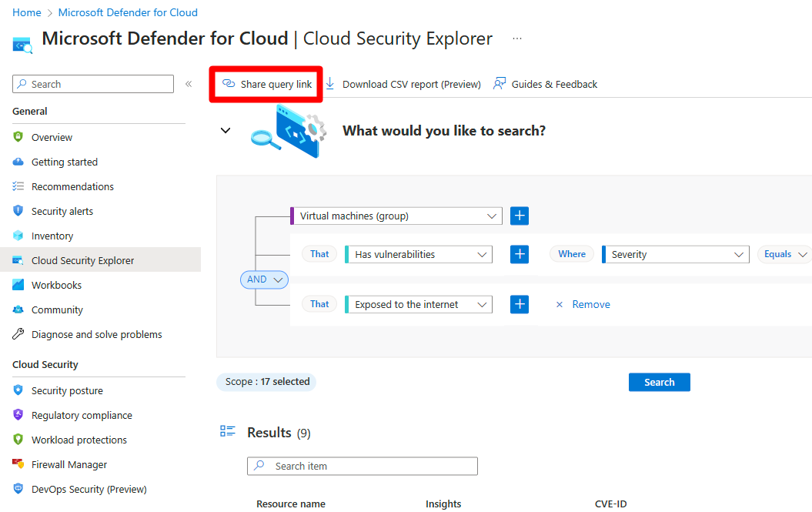Click the Workbooks chart icon
The width and height of the screenshot is (812, 512).
tap(18, 285)
